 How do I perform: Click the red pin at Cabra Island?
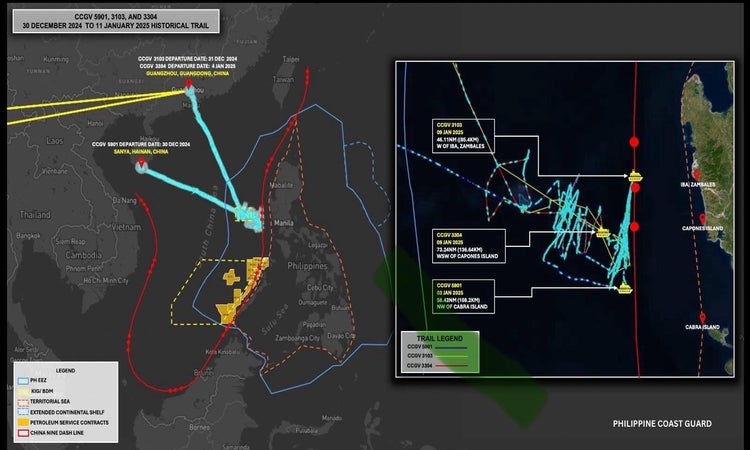[x=702, y=318]
